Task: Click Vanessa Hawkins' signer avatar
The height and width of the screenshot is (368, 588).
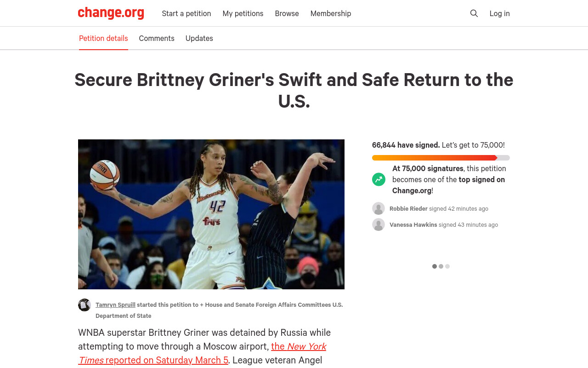Action: click(379, 224)
